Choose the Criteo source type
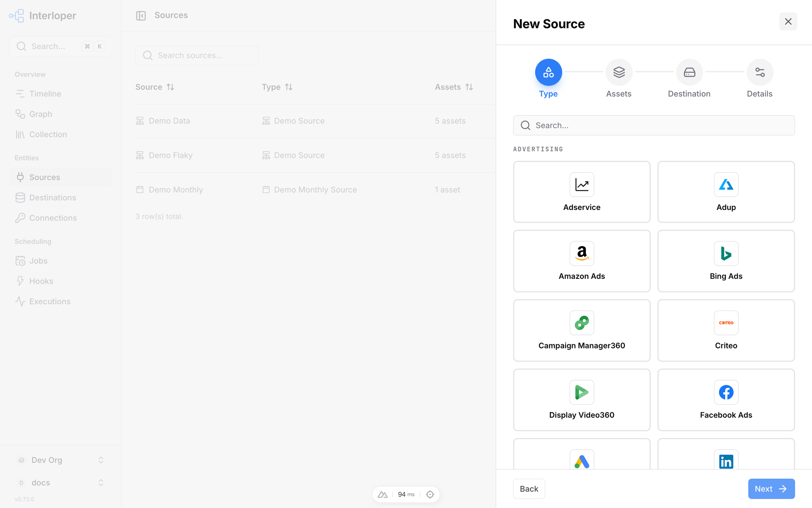Screen dimensions: 812x508 pos(726,330)
